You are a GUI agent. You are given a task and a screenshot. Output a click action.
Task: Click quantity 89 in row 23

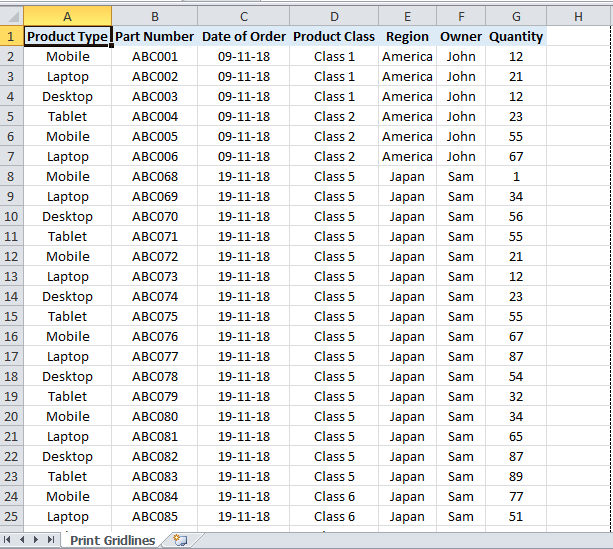[x=516, y=476]
